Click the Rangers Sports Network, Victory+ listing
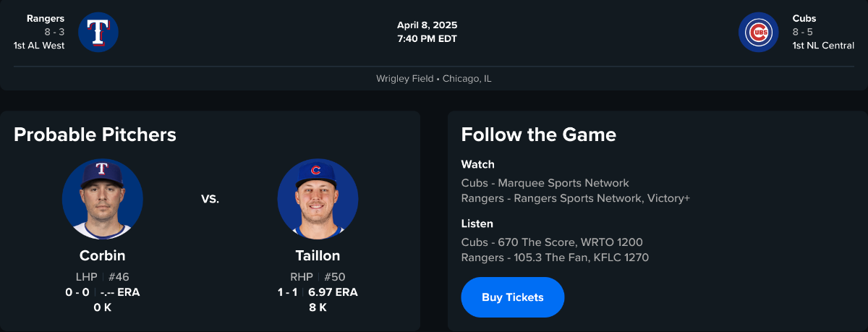The image size is (868, 332). click(x=575, y=198)
